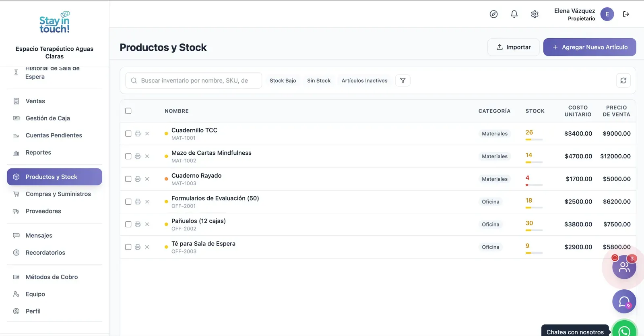Filter by Sin Stock
Screen dimensions: 644x336
tap(319, 81)
